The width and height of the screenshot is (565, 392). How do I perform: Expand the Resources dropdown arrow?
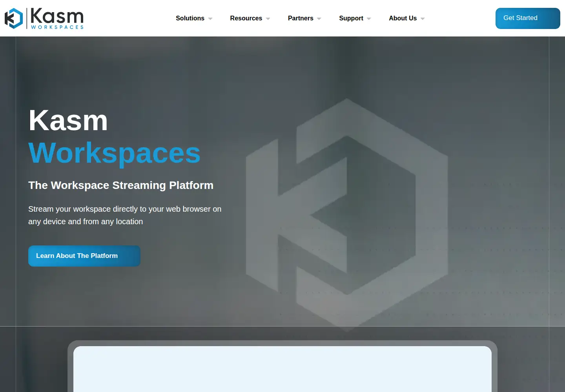[268, 19]
